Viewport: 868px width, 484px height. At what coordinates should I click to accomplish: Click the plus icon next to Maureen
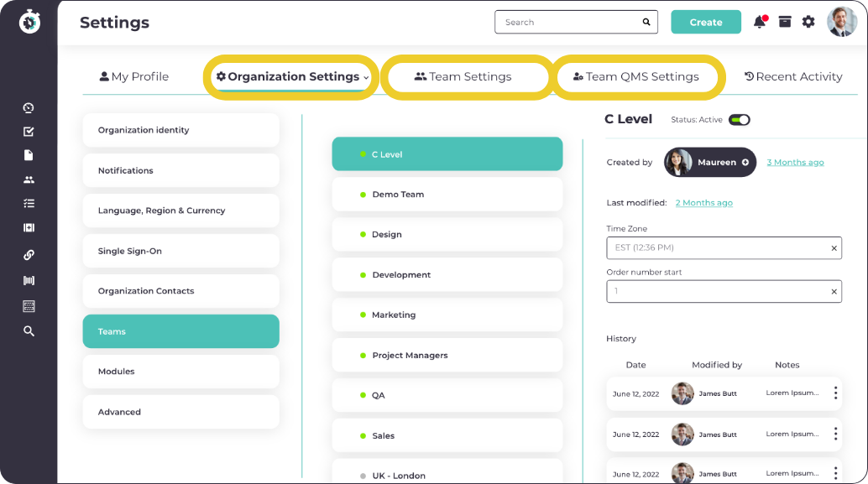(745, 162)
